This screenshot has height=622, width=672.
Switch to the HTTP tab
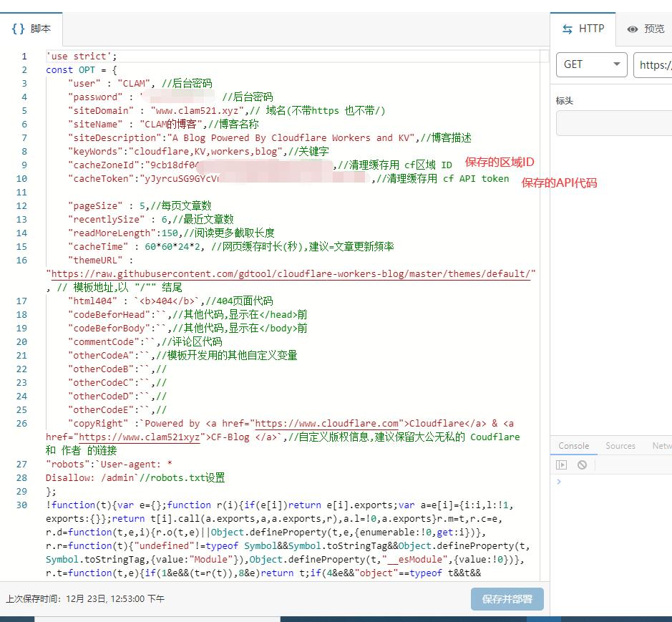tap(583, 29)
